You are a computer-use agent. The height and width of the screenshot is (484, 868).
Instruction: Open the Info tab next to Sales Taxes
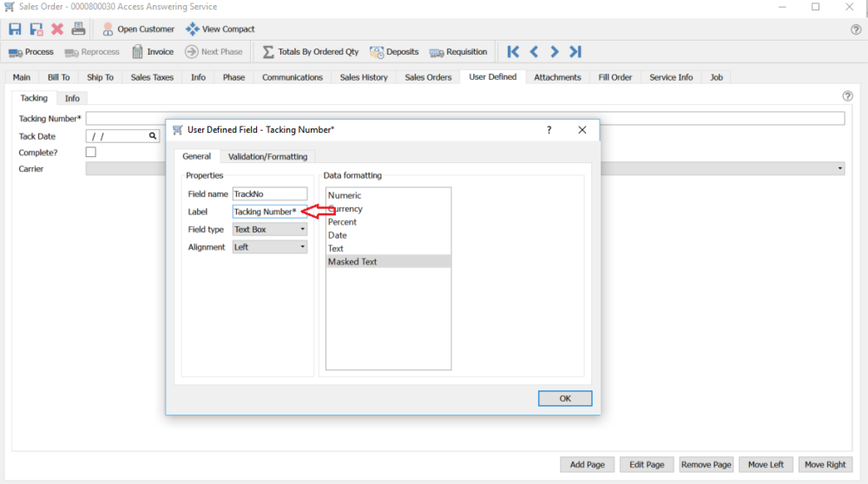[198, 77]
